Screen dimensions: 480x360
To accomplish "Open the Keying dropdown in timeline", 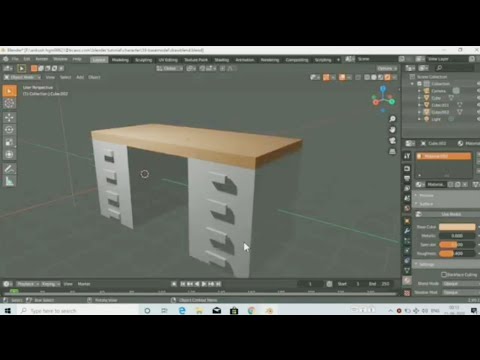I will click(x=51, y=284).
